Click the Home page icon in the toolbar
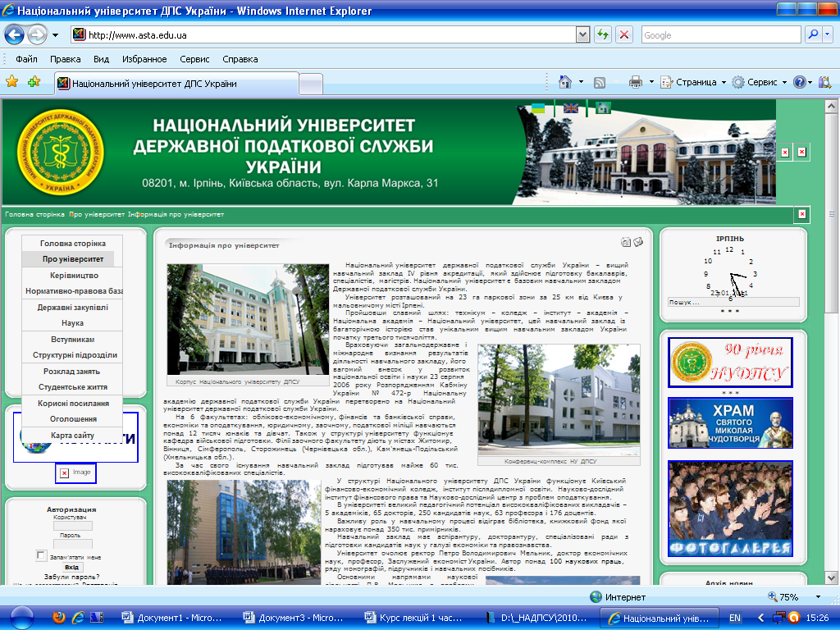This screenshot has height=630, width=840. coord(565,82)
